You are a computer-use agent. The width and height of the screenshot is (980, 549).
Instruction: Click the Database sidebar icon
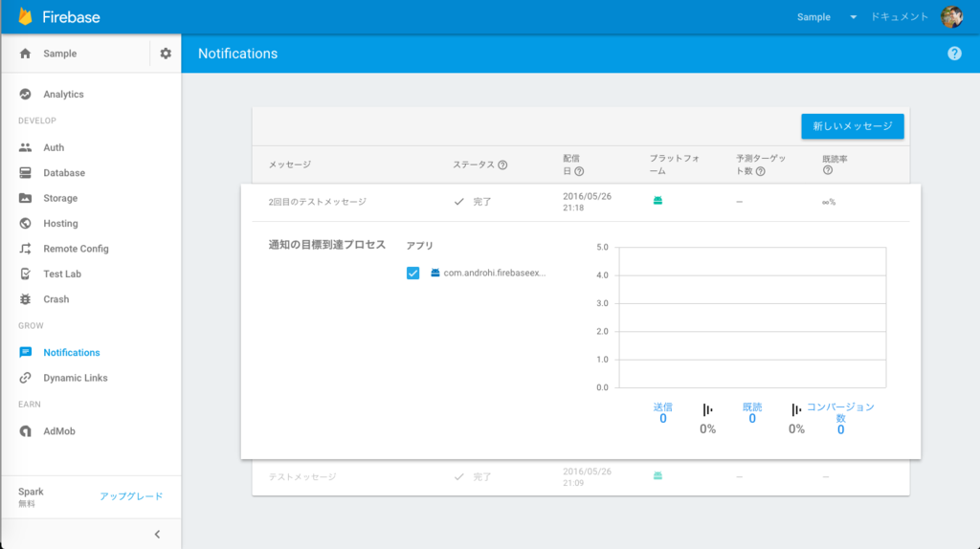pyautogui.click(x=25, y=173)
